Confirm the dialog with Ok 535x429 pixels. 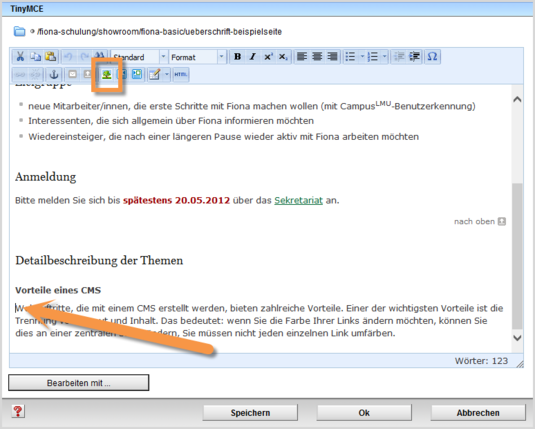364,413
